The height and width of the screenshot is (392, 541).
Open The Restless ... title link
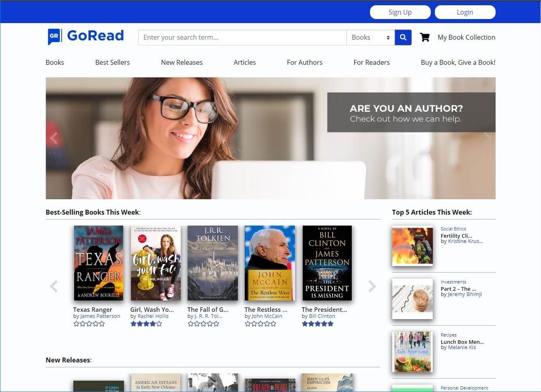point(266,309)
